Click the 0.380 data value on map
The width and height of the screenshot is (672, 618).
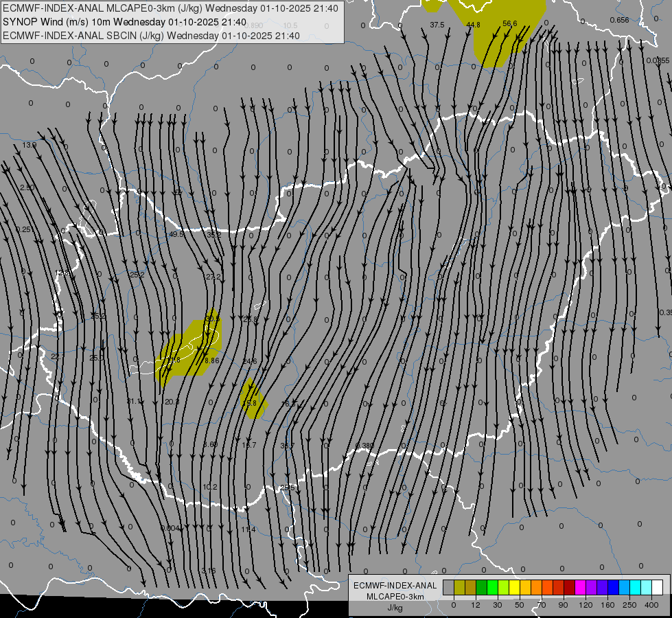[365, 446]
